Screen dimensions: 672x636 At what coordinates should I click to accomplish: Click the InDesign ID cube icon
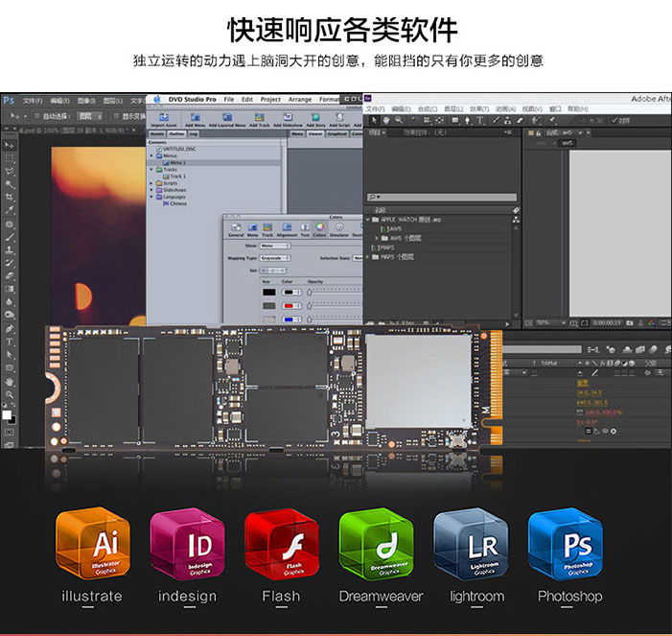point(187,544)
